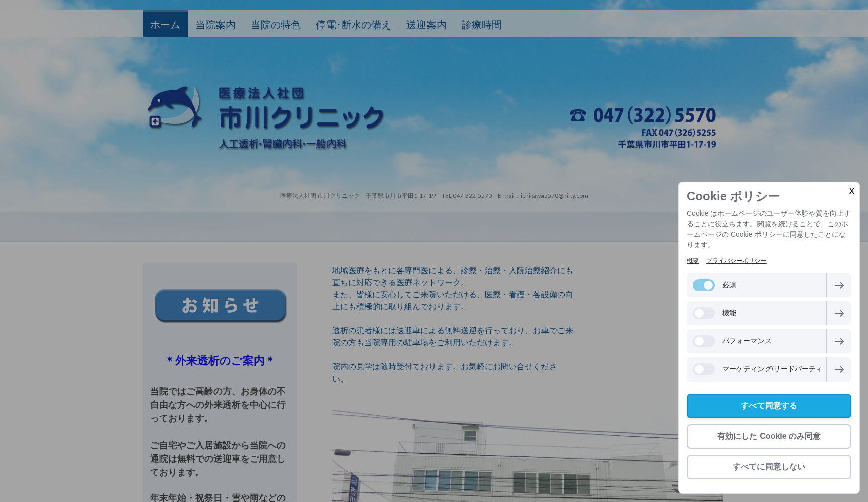Expand details for パフォーマンス cookies via the arrow
868x502 pixels.
pyautogui.click(x=839, y=341)
